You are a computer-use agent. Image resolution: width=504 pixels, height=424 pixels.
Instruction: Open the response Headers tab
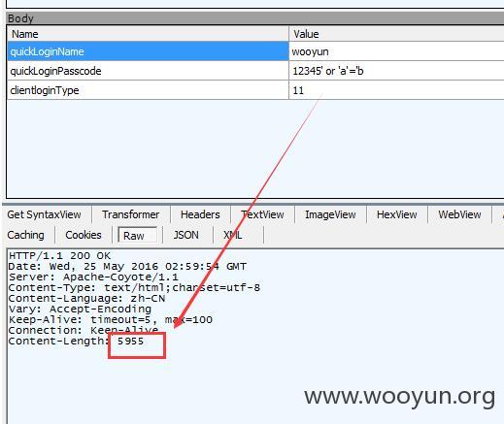[200, 214]
